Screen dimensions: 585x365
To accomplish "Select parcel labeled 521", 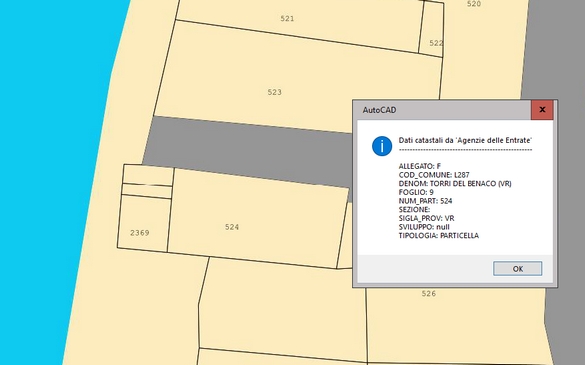I will 287,19.
